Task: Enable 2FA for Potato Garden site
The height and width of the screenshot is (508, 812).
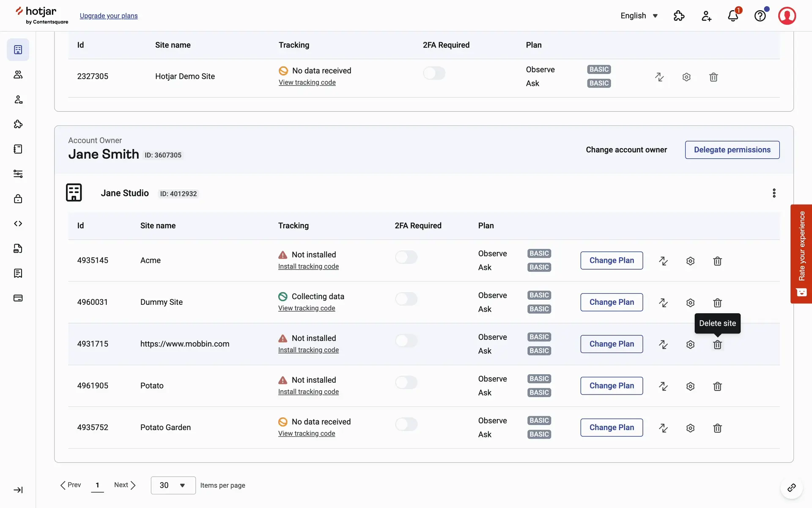Action: pyautogui.click(x=406, y=424)
